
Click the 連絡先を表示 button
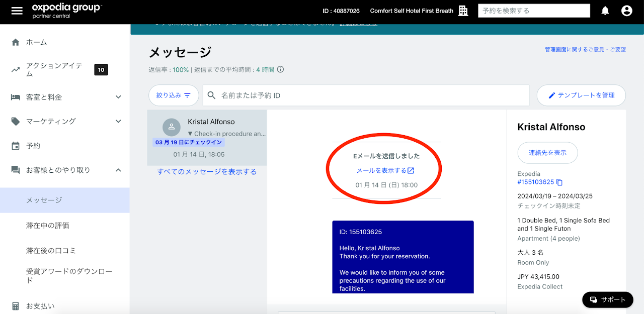point(547,153)
